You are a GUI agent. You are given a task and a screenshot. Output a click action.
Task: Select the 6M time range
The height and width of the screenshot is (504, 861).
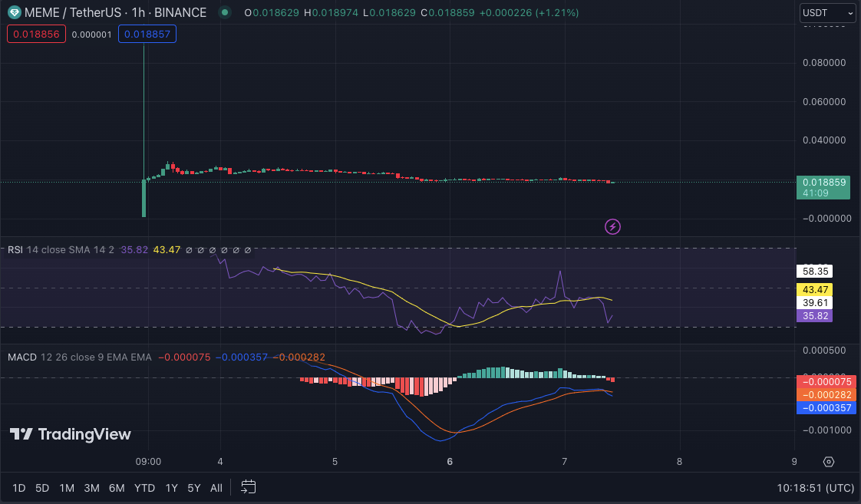point(117,488)
